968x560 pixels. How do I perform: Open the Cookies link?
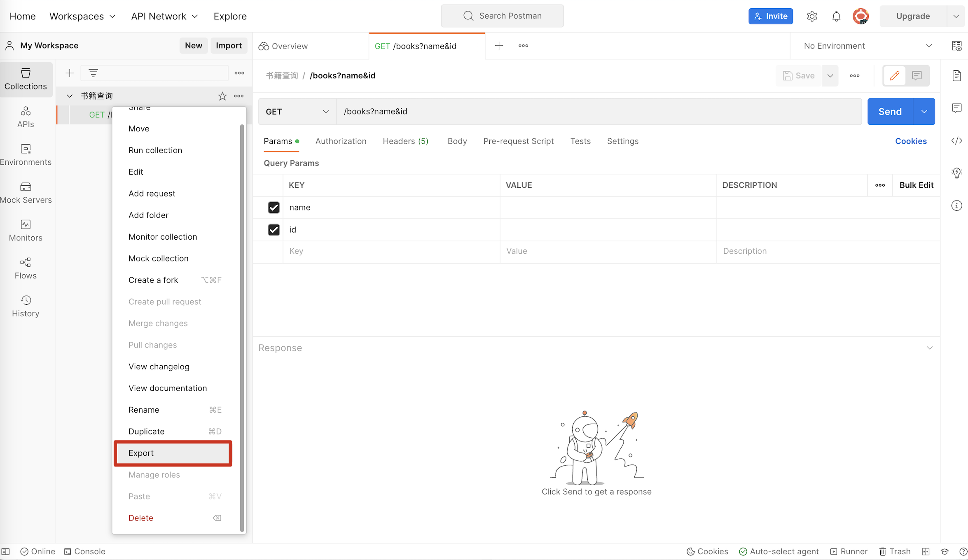pos(911,141)
